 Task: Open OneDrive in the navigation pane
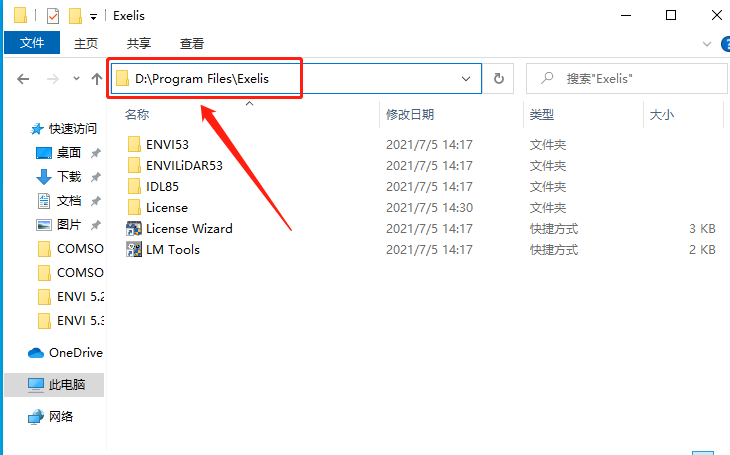pyautogui.click(x=65, y=353)
